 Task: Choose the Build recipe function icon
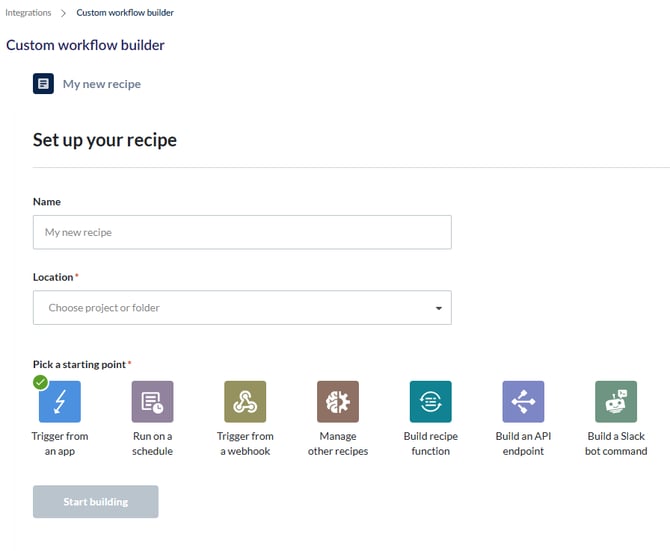click(430, 402)
